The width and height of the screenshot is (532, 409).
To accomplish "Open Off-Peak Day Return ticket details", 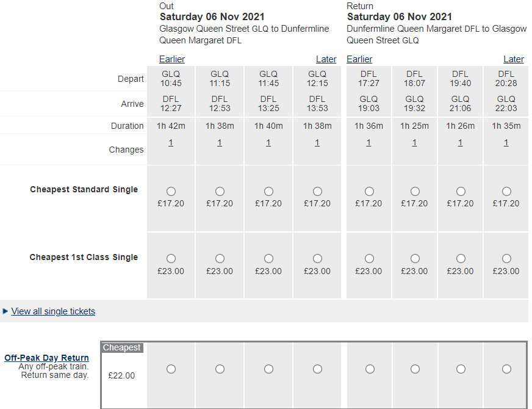I will pyautogui.click(x=46, y=358).
